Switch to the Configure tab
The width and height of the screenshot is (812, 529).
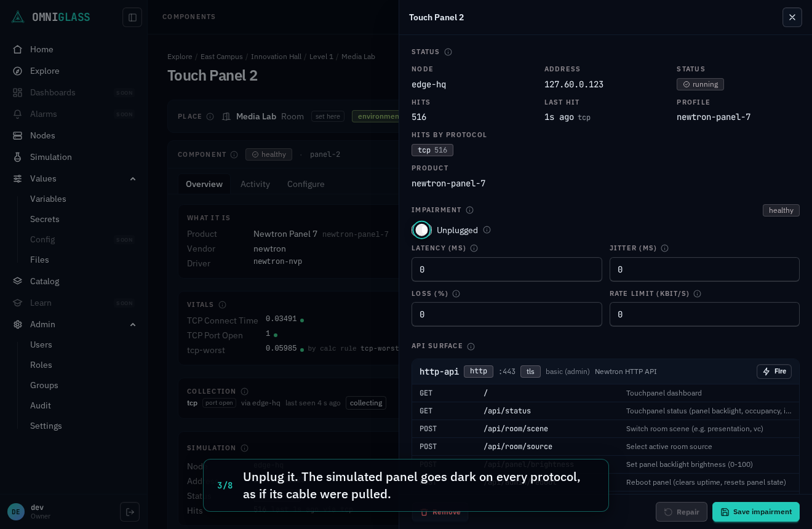pos(306,184)
